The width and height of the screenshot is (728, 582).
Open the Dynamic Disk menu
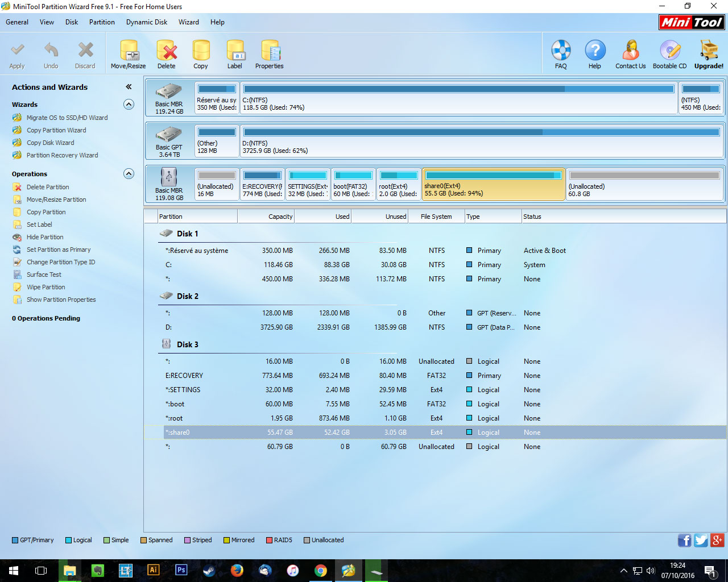click(x=147, y=22)
